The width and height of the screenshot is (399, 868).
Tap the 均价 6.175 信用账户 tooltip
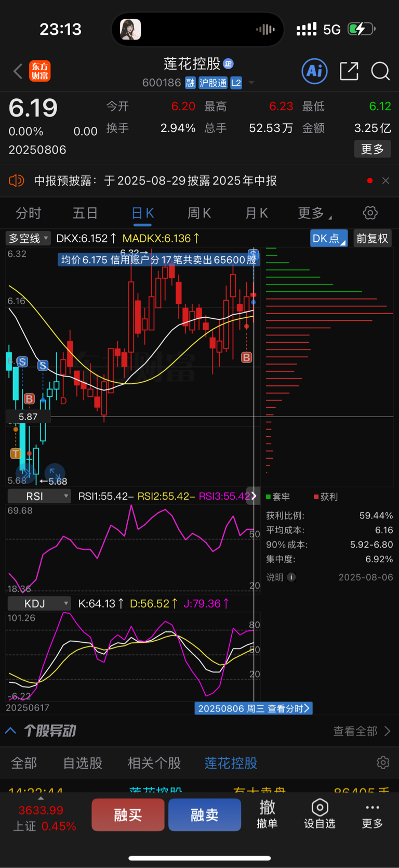click(158, 260)
